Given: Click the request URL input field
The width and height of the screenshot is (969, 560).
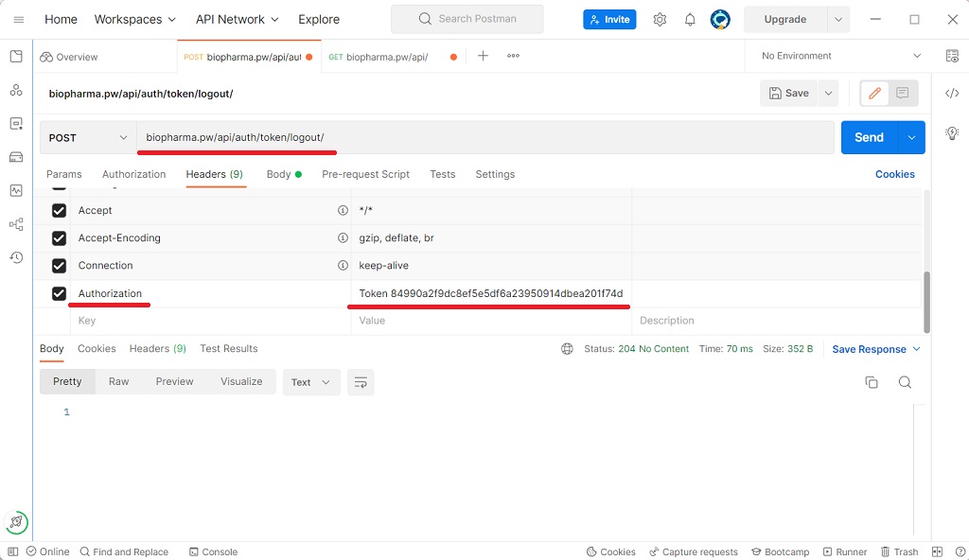Looking at the screenshot, I should coord(485,138).
